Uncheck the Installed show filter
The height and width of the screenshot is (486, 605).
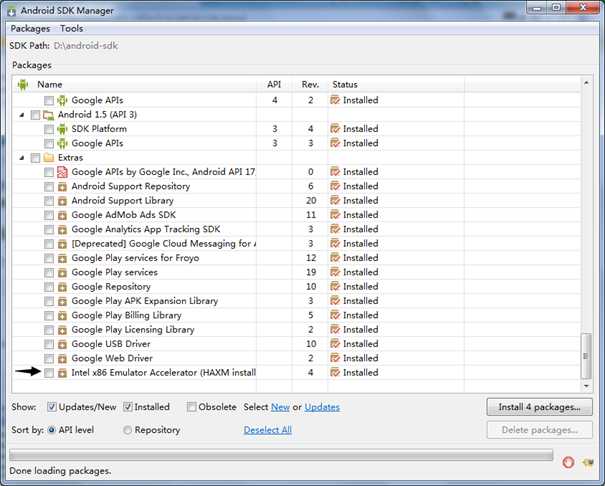[x=128, y=407]
